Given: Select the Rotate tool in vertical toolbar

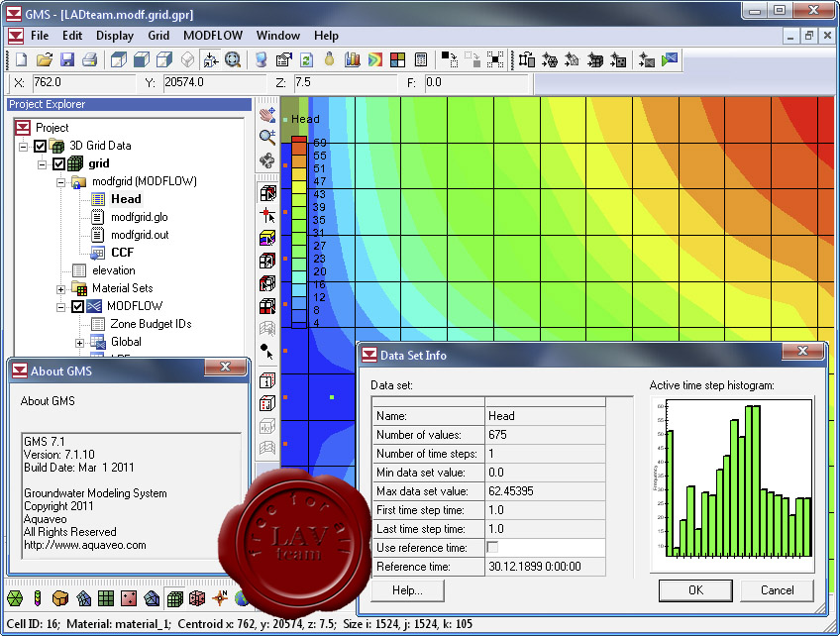Looking at the screenshot, I should coord(267,160).
